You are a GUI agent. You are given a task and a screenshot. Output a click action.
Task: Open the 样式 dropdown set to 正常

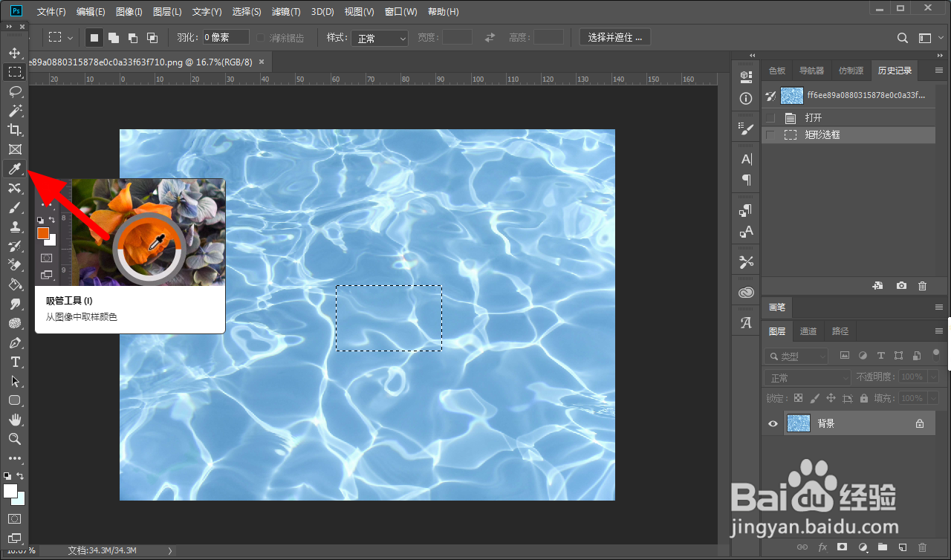tap(380, 38)
